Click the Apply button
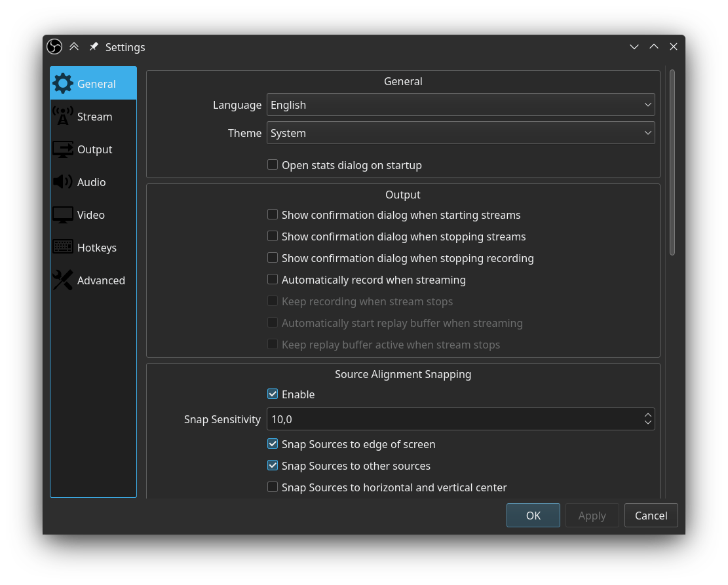 (592, 516)
